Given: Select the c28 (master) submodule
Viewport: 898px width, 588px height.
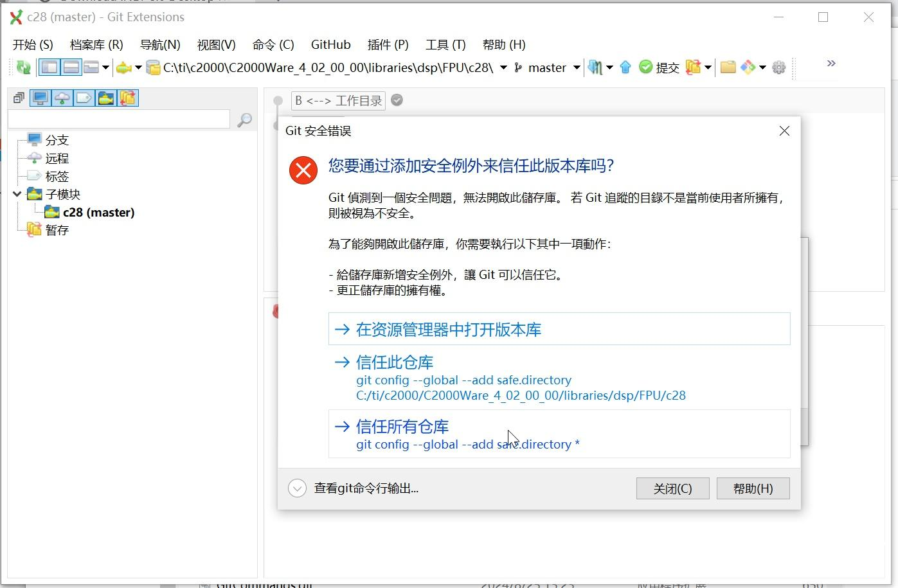Looking at the screenshot, I should 98,213.
